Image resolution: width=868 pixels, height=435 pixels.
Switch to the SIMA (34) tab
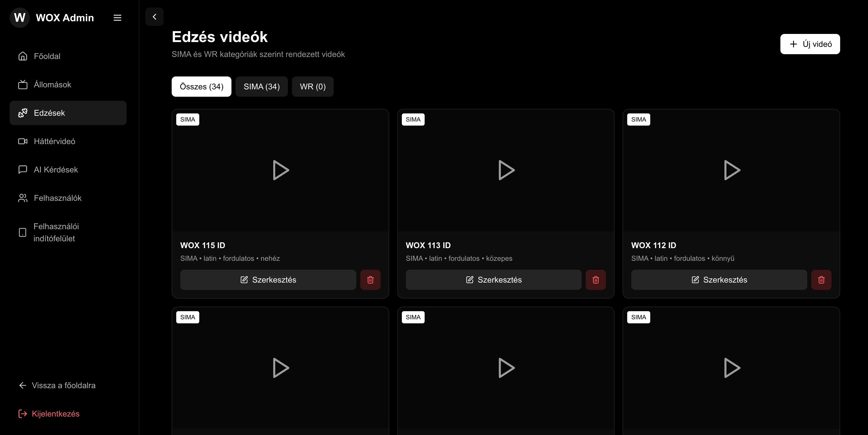point(262,87)
